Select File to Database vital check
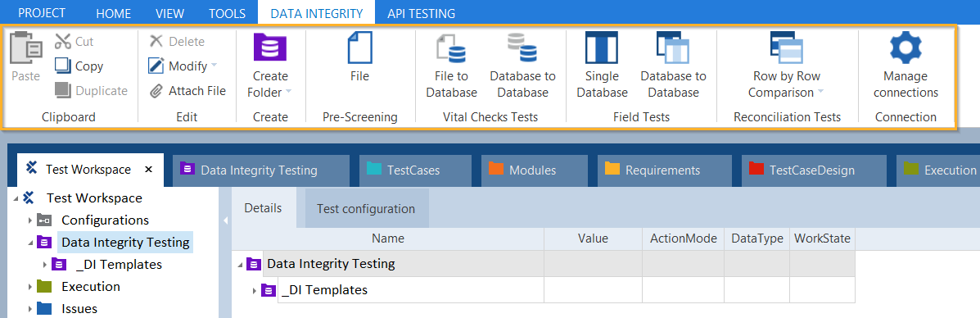Screen dimensions: 980x318 tap(452, 48)
